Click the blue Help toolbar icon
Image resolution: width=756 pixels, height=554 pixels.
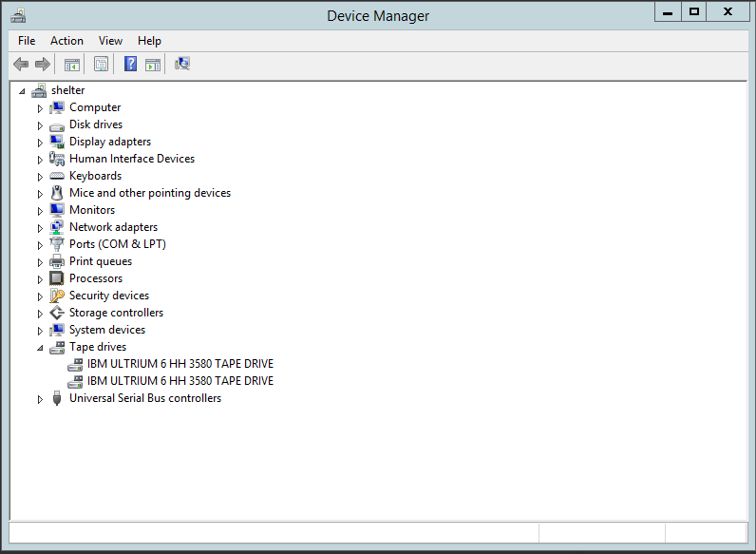click(x=130, y=64)
